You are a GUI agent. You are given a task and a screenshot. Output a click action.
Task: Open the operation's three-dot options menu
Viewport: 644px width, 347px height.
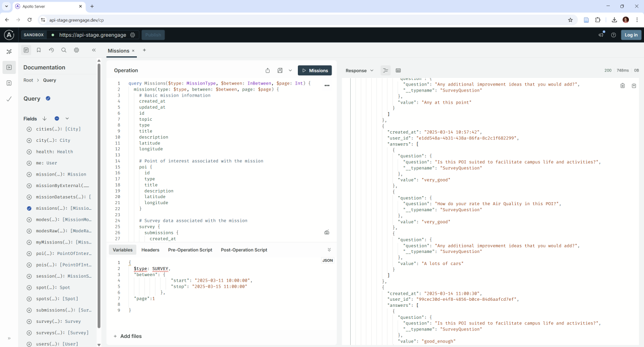point(327,85)
